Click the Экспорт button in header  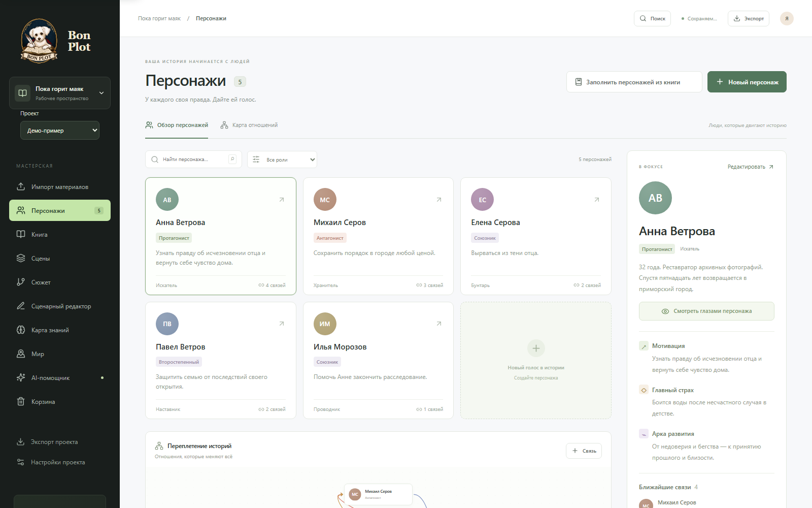[749, 18]
